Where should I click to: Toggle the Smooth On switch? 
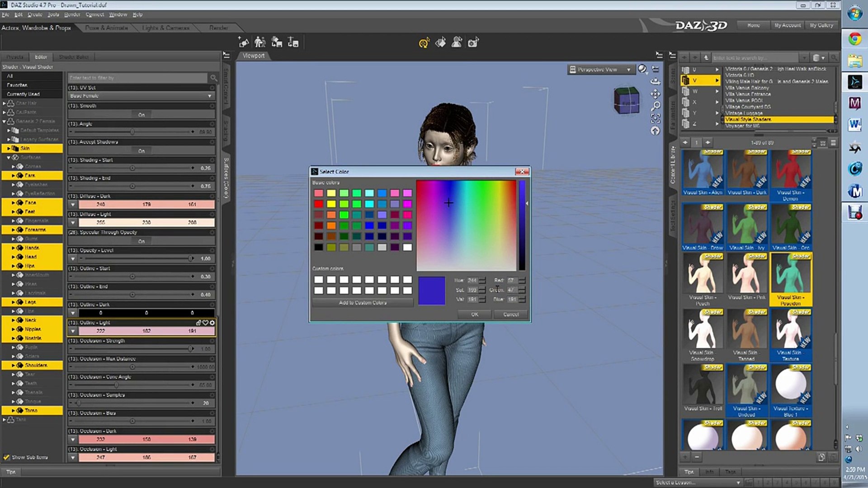click(x=142, y=115)
